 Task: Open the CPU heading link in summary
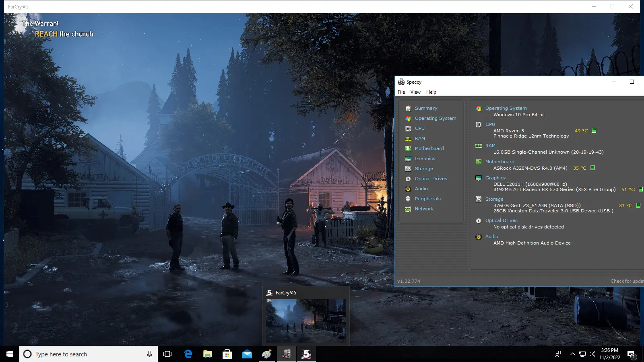tap(490, 124)
